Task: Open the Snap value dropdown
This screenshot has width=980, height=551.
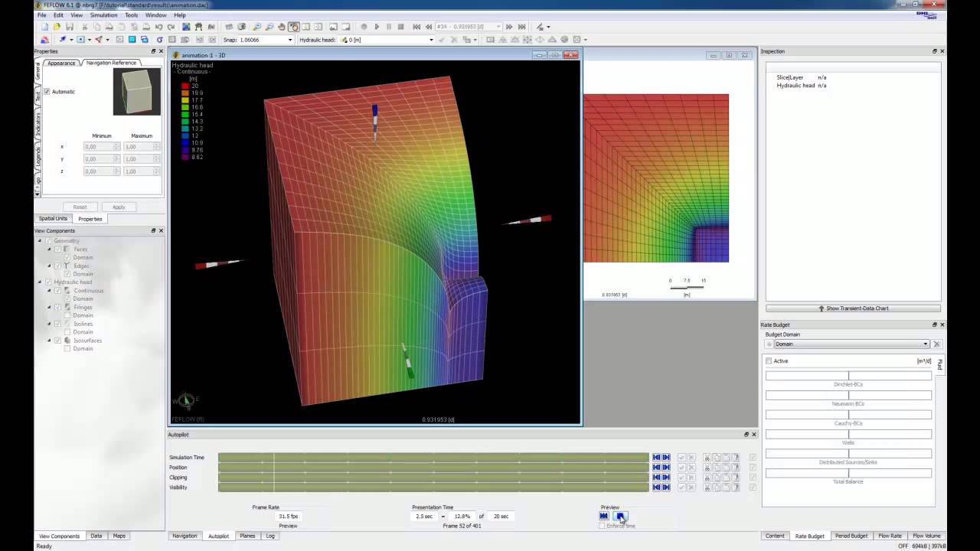Action: [290, 40]
